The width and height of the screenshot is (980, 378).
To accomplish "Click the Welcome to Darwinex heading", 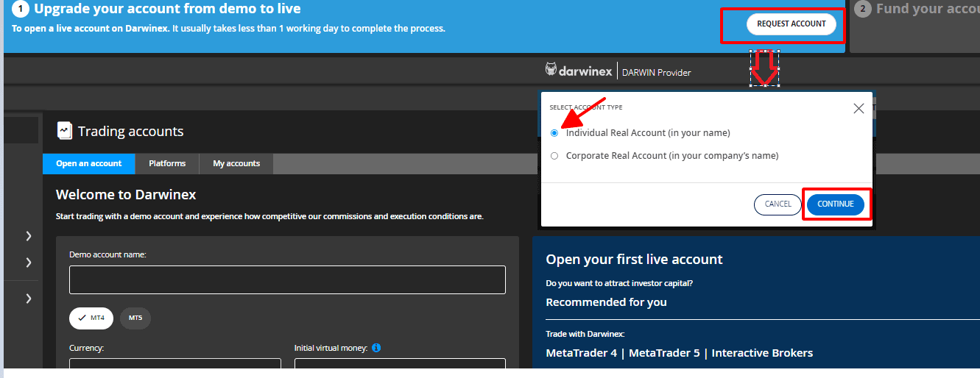I will point(126,195).
